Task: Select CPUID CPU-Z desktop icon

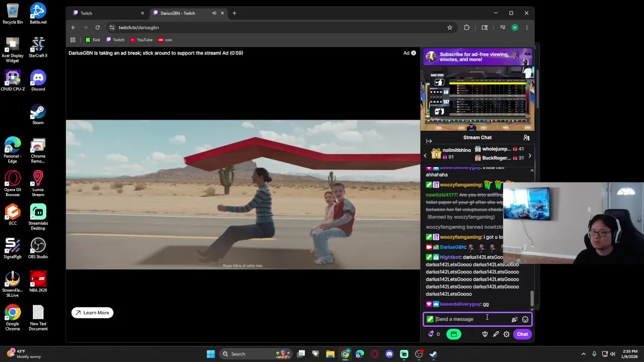Action: point(13,81)
